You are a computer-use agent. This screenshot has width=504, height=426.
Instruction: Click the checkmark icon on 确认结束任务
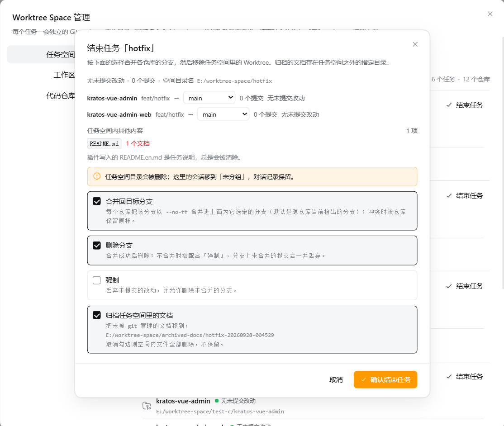tap(364, 380)
